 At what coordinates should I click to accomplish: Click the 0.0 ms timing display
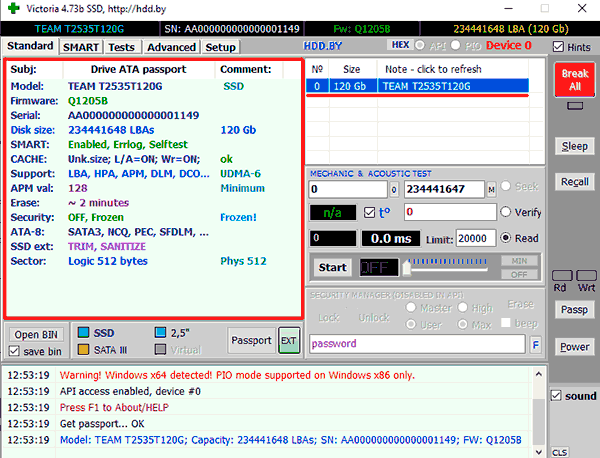click(391, 239)
